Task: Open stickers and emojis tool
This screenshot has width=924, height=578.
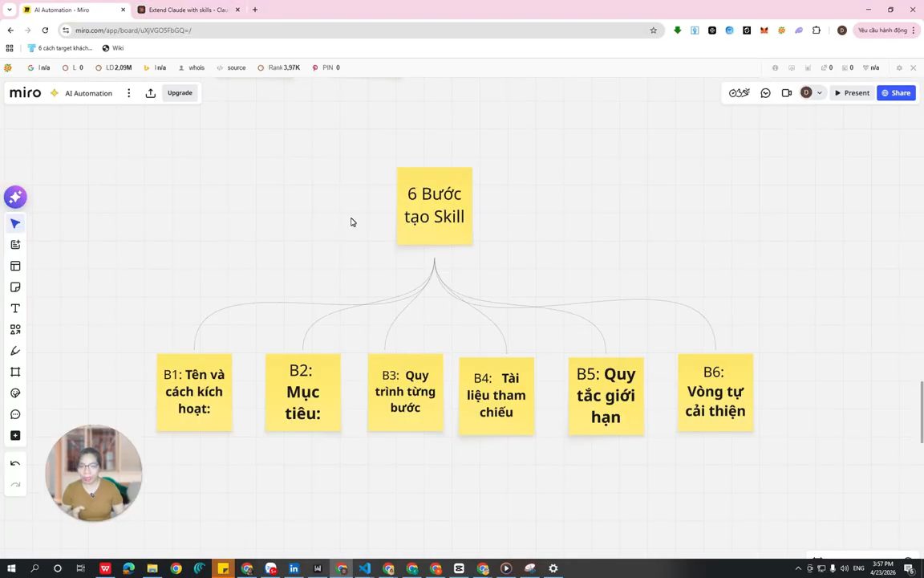Action: [15, 393]
